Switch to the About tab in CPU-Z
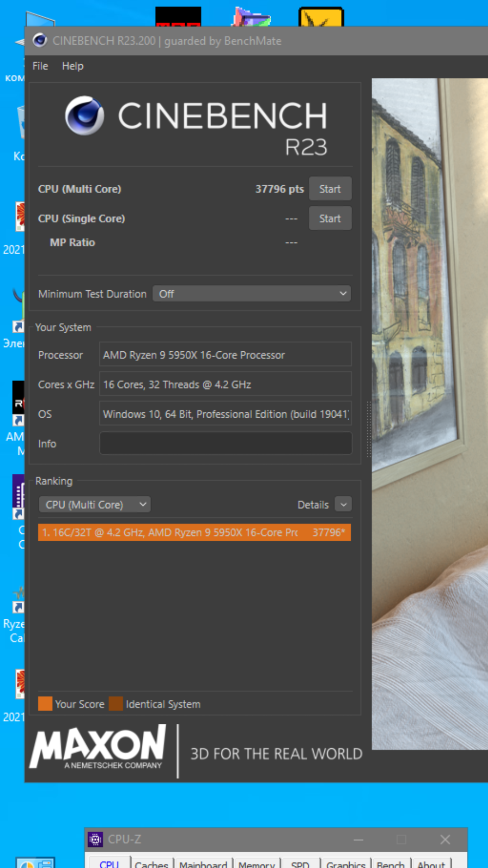This screenshot has height=868, width=488. [x=431, y=864]
